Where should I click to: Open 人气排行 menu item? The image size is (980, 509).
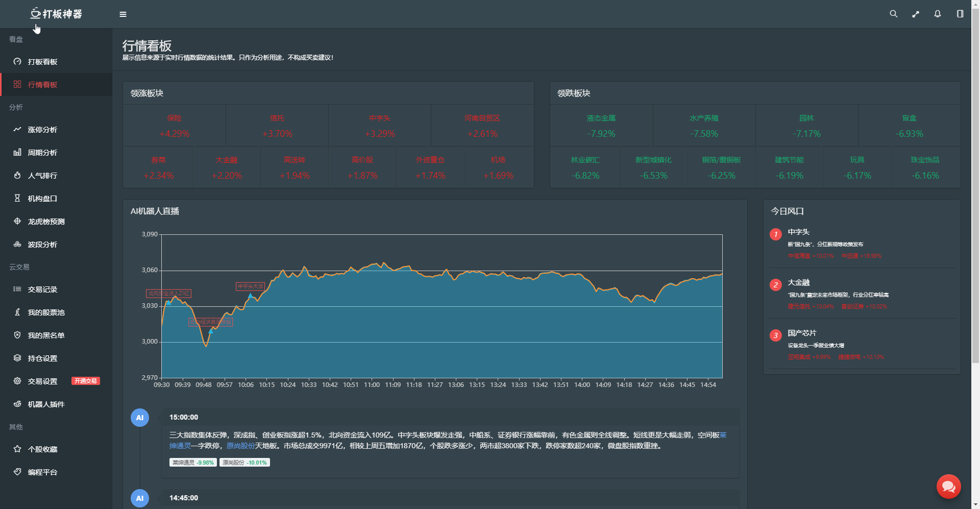56,176
